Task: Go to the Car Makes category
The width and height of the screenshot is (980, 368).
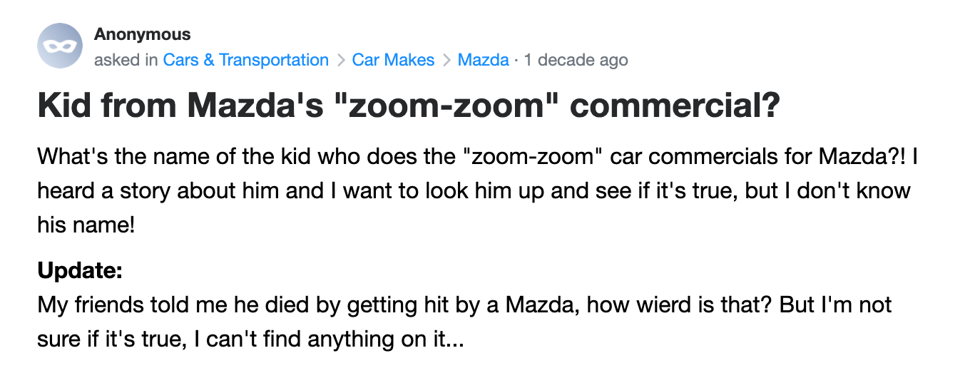Action: pos(393,60)
